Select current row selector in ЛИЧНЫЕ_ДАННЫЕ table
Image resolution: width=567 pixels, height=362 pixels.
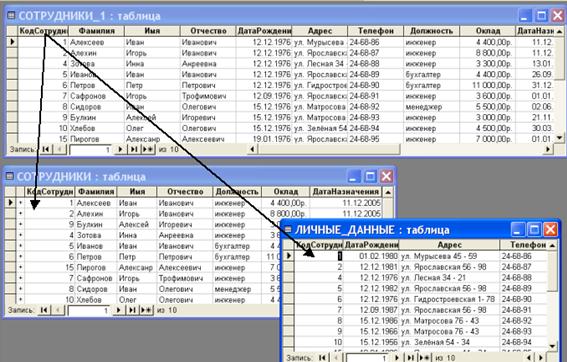pos(289,256)
